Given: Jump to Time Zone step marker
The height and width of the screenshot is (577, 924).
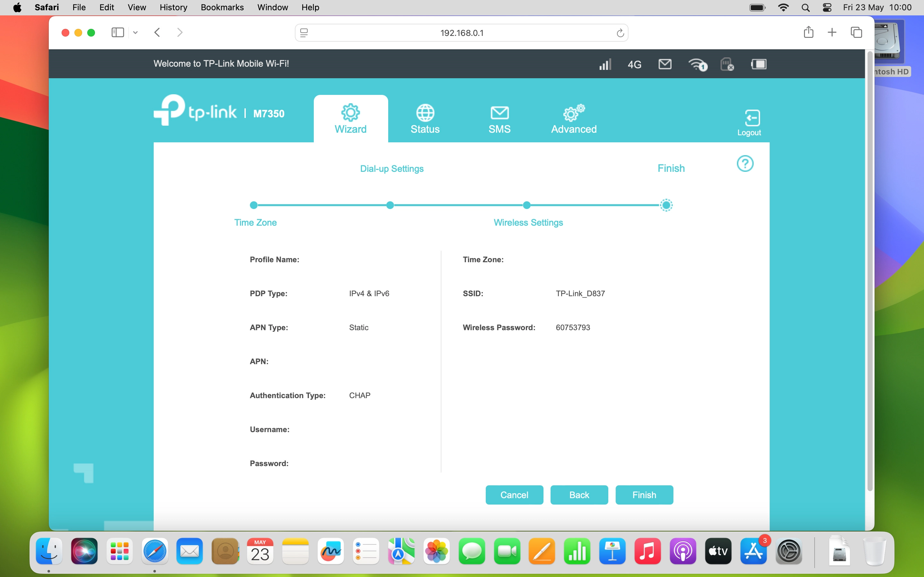Looking at the screenshot, I should [x=253, y=205].
